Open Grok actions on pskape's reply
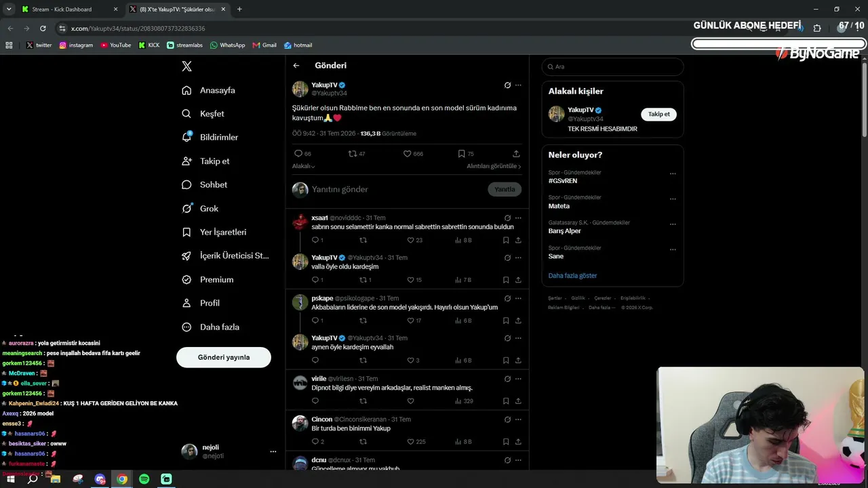 507,298
